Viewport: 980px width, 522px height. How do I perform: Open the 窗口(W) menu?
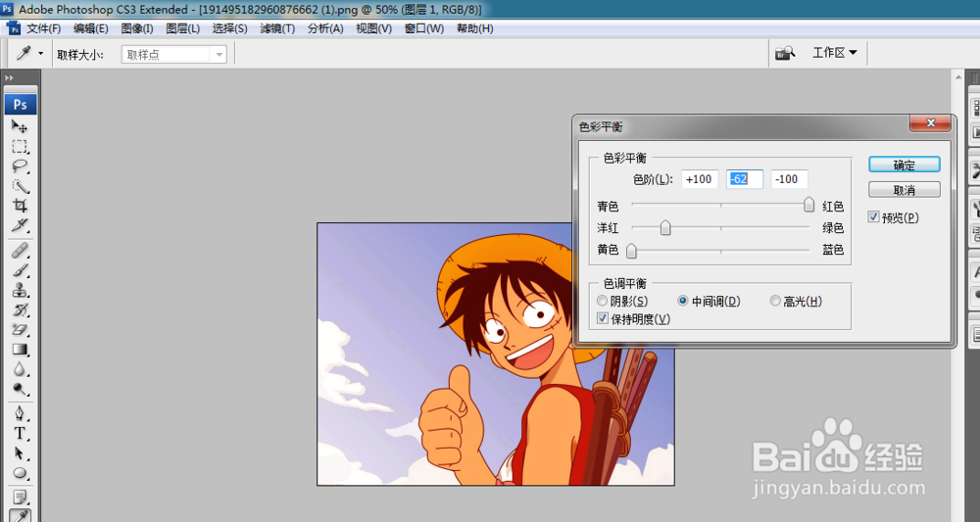[x=423, y=28]
